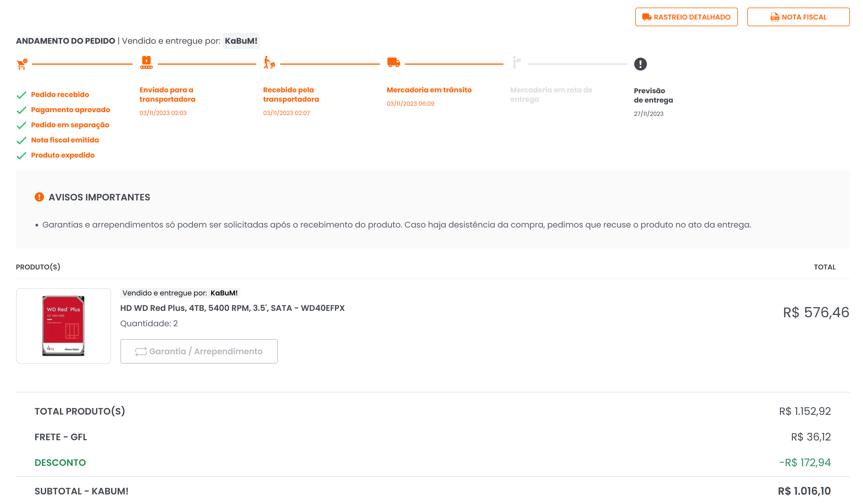The image size is (863, 504).
Task: Click the green check next to Pedido em separação
Action: pyautogui.click(x=21, y=126)
